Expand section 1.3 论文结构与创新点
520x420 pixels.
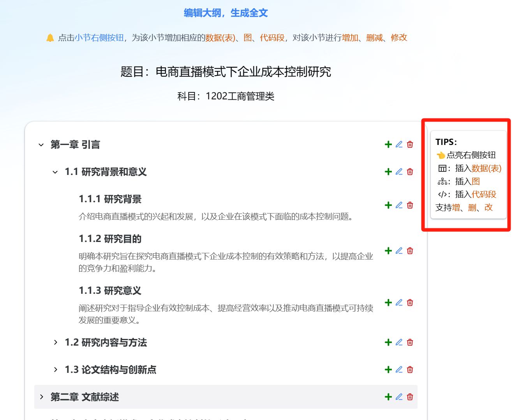tap(55, 370)
